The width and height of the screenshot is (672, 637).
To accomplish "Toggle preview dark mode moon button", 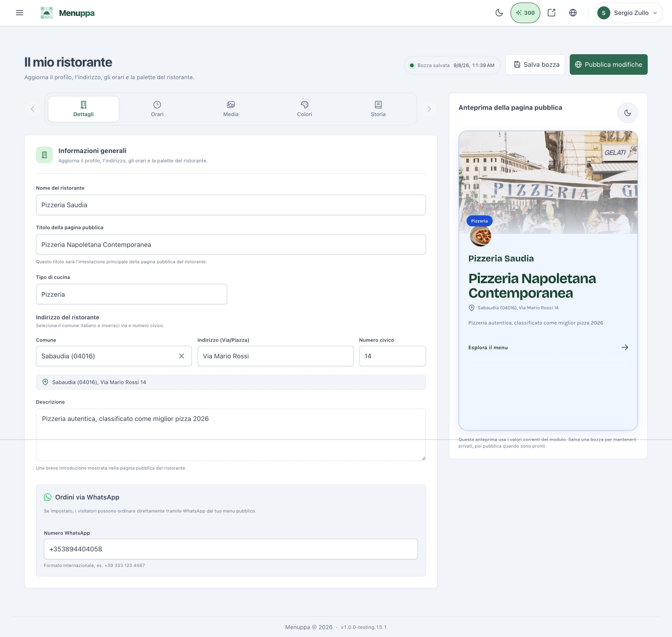I will pyautogui.click(x=627, y=113).
